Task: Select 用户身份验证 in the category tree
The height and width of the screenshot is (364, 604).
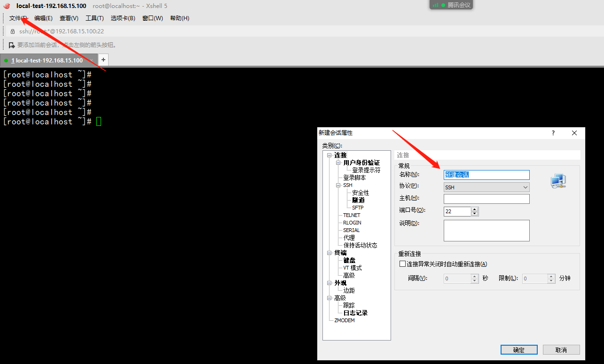Action: click(361, 163)
